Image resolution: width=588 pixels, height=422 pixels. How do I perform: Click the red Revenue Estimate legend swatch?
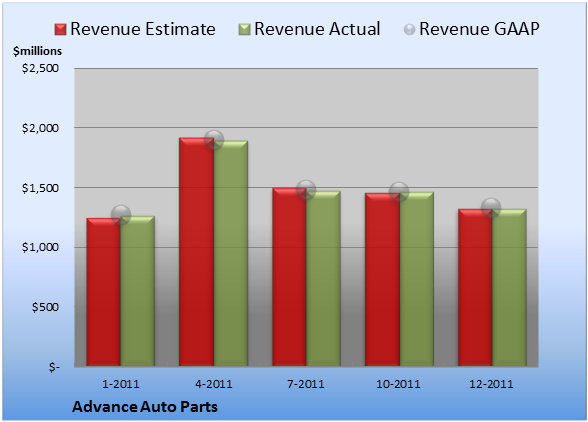pos(60,30)
